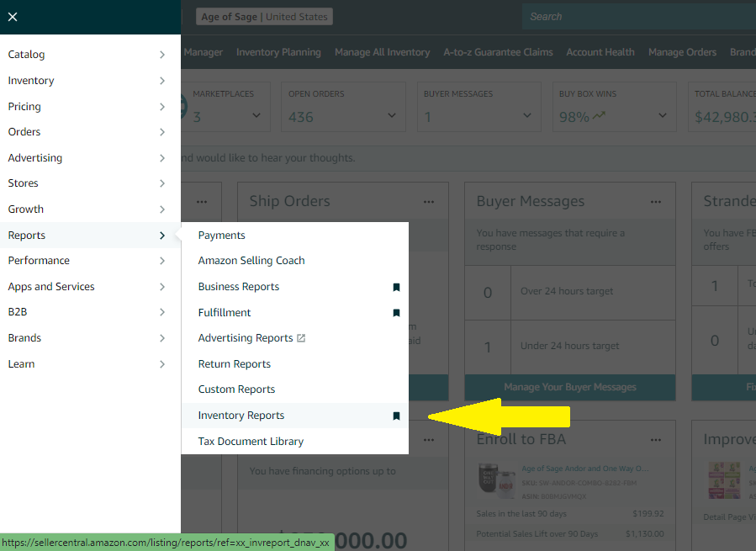Close the side navigation menu with X
The width and height of the screenshot is (756, 551).
point(13,17)
